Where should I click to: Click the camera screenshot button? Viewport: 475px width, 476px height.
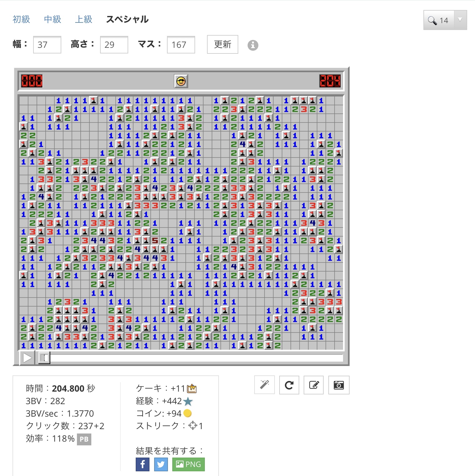click(x=339, y=385)
